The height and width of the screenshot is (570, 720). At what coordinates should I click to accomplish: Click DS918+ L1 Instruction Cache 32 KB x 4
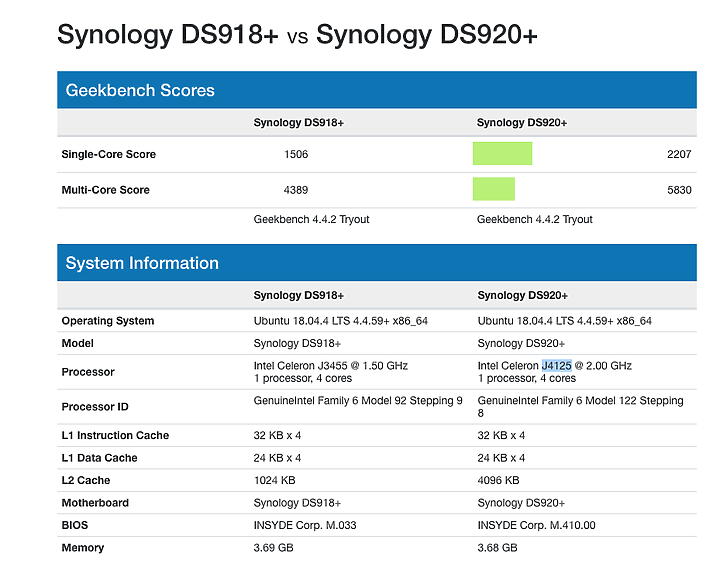click(277, 435)
